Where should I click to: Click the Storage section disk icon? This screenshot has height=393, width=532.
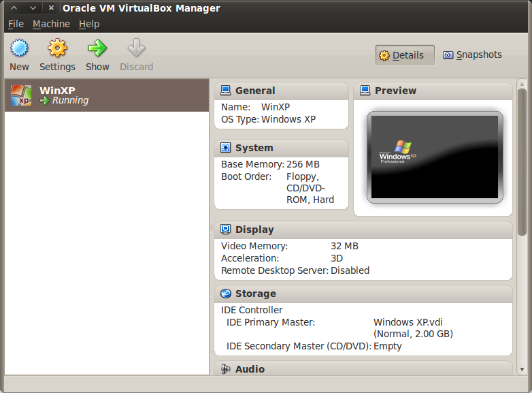(226, 294)
